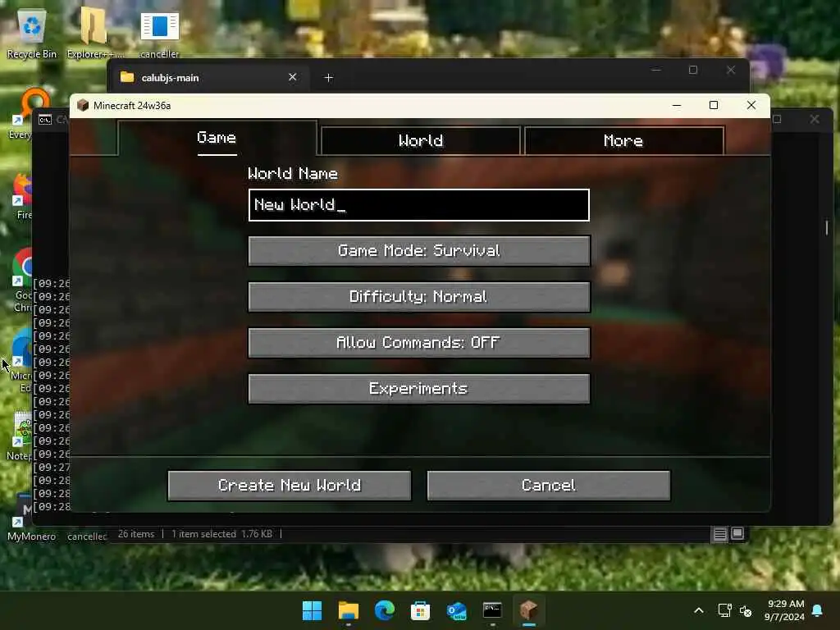The image size is (840, 630).
Task: Open Outlook from the taskbar
Action: (x=456, y=610)
